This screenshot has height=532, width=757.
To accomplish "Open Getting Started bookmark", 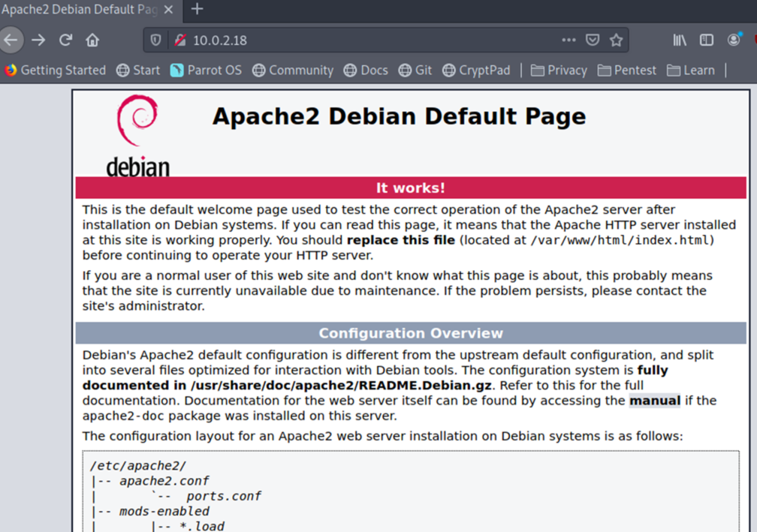I will [x=55, y=71].
